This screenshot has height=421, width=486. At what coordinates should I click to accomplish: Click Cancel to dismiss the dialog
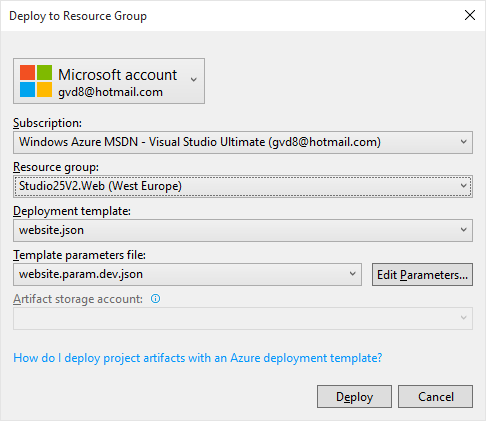[x=435, y=397]
